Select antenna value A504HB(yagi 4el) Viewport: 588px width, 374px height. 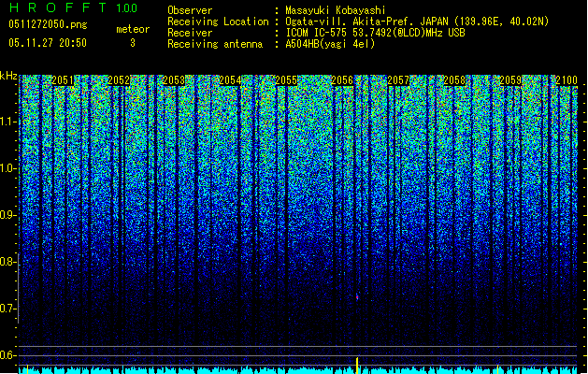point(330,44)
